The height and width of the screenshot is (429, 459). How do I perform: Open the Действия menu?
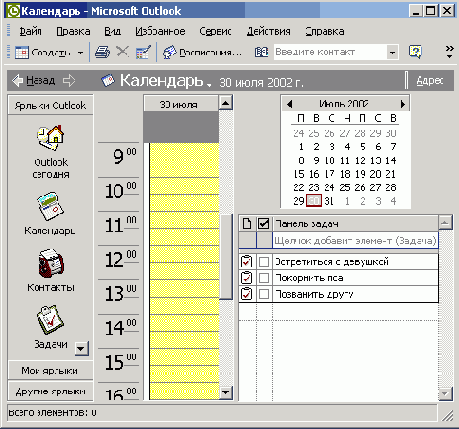269,31
